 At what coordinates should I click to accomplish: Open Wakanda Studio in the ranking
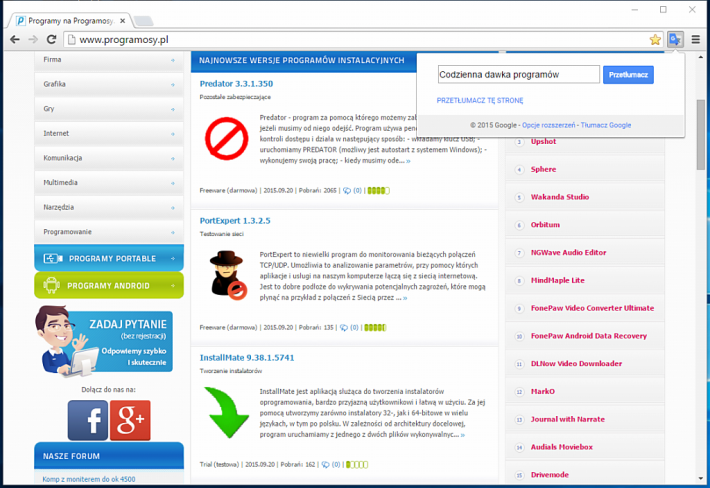click(560, 197)
